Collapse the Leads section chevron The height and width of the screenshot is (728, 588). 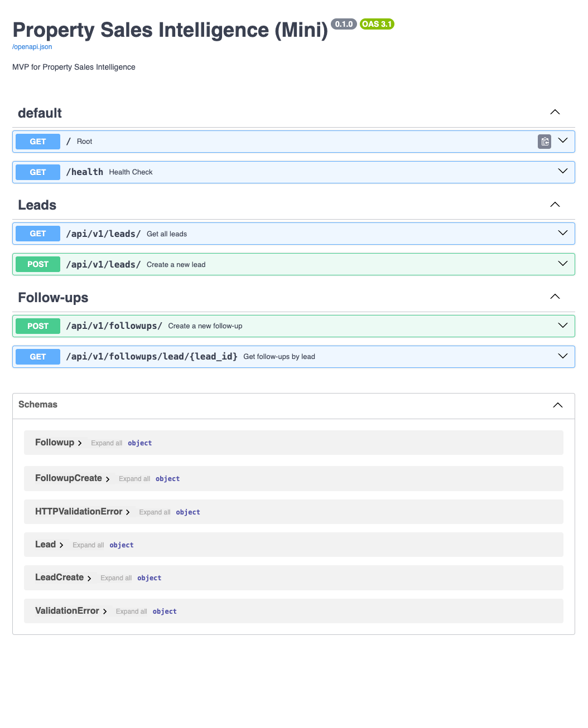[555, 205]
